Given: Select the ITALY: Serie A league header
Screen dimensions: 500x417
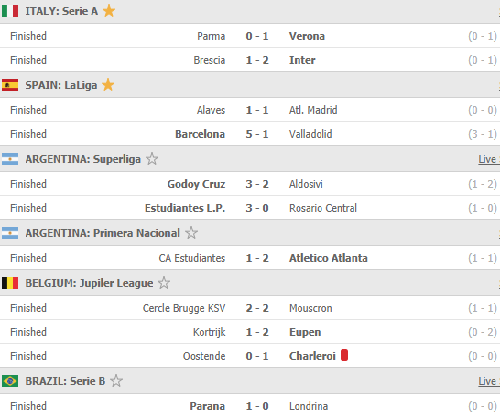Looking at the screenshot, I should [61, 11].
